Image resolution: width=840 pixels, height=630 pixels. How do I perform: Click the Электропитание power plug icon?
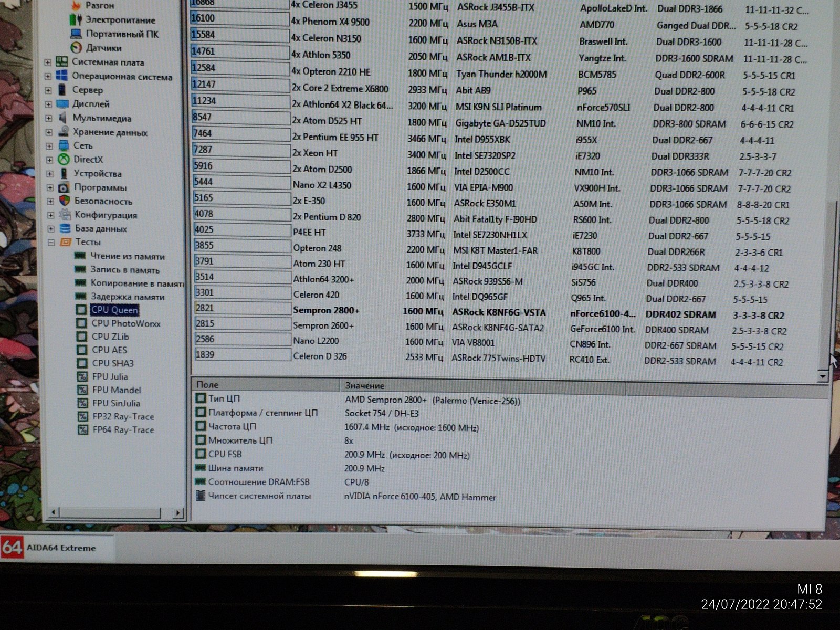pos(76,20)
